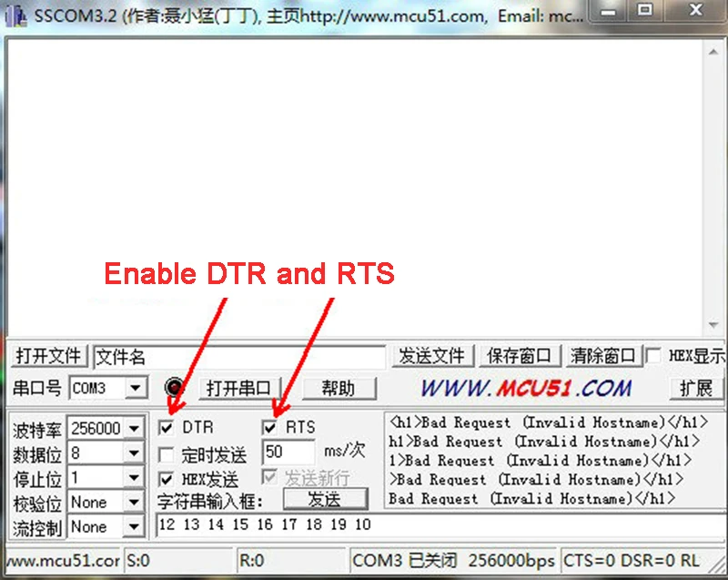The height and width of the screenshot is (580, 728).
Task: Minimize the SSCOM3.2 window
Action: 608,11
